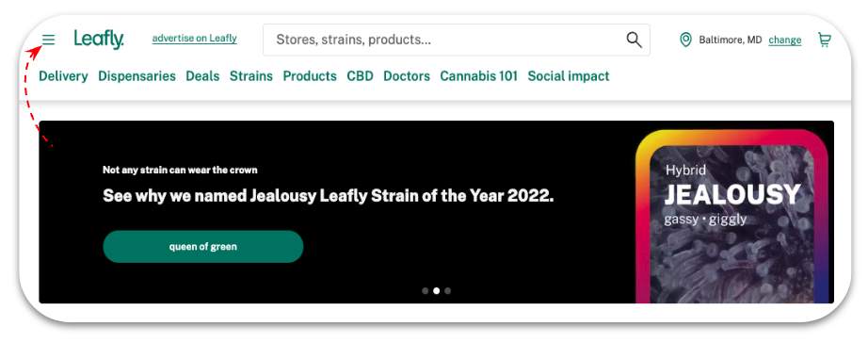Select the middle carousel dot
The image size is (868, 343).
tap(436, 290)
